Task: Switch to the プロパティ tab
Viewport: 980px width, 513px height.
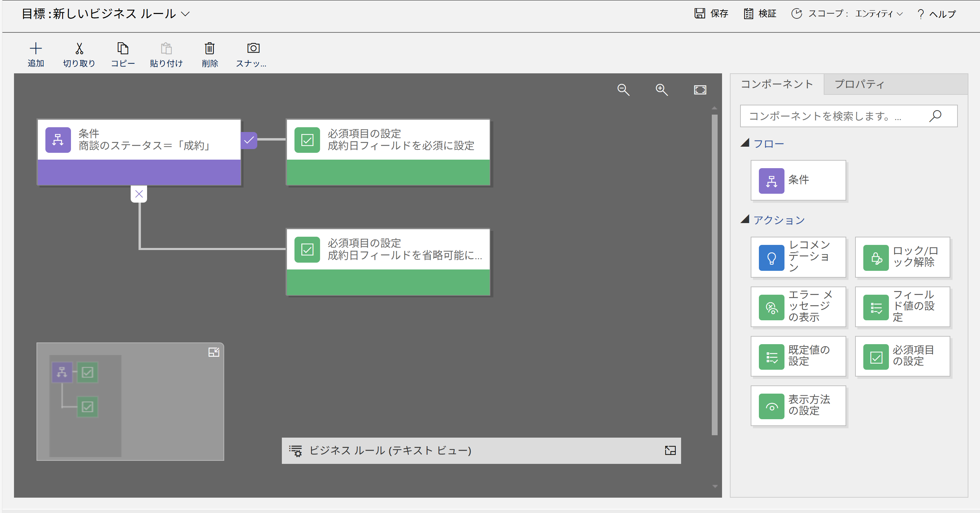Action: [x=859, y=84]
